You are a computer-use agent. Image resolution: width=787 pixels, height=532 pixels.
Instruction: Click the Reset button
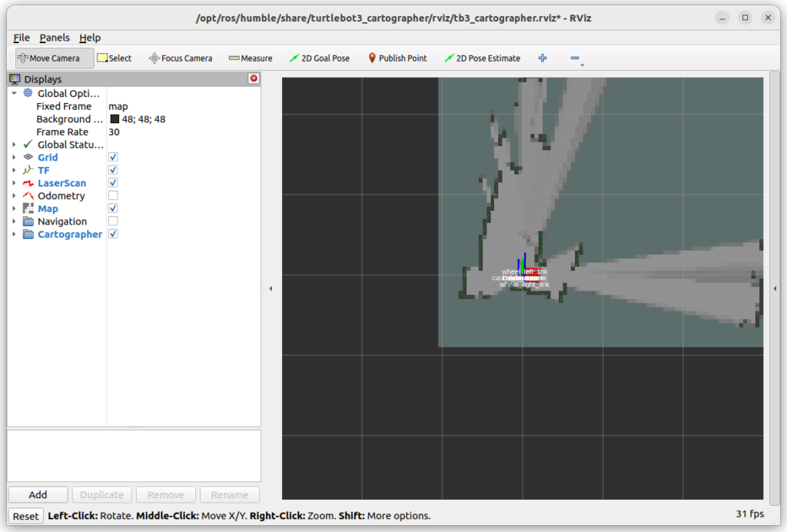(x=25, y=516)
